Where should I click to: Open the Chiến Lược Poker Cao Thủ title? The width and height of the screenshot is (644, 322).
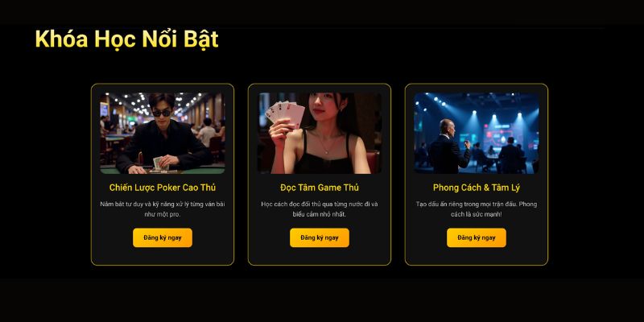pyautogui.click(x=163, y=188)
